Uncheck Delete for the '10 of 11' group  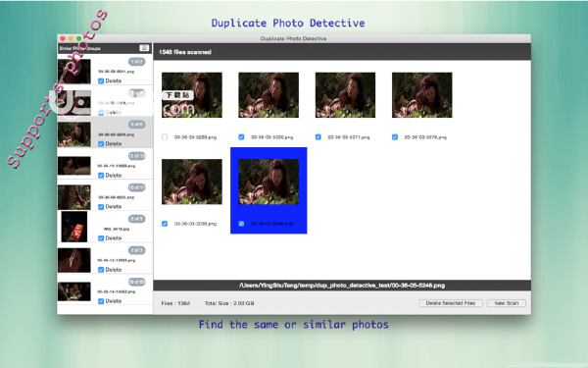coord(101,207)
